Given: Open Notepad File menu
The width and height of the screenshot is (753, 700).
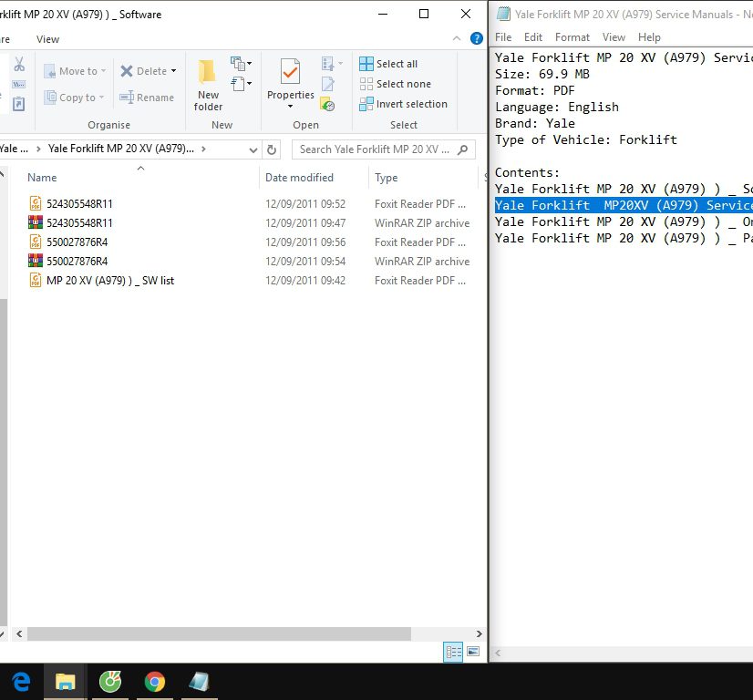Looking at the screenshot, I should [x=503, y=37].
